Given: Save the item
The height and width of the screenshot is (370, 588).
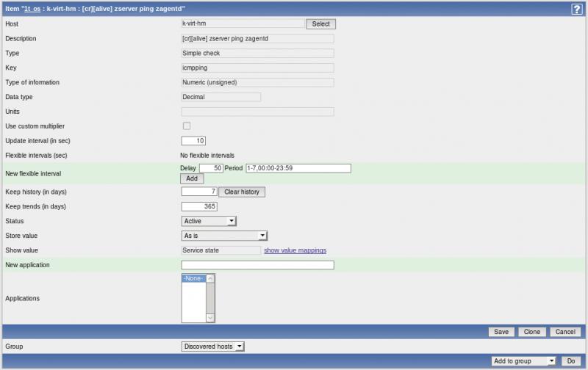Looking at the screenshot, I should click(x=501, y=332).
